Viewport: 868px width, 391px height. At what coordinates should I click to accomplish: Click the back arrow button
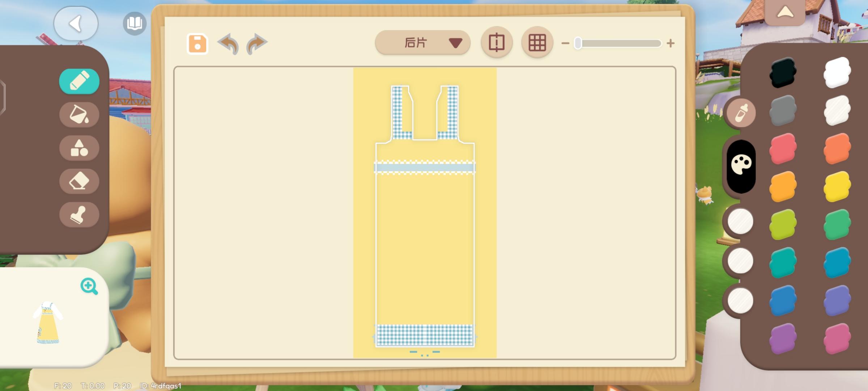[x=76, y=24]
